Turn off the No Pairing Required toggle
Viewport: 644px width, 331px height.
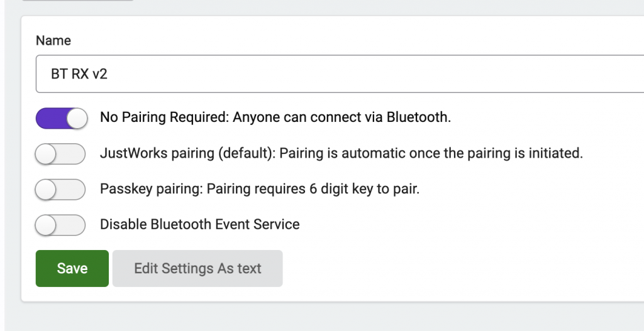[60, 118]
